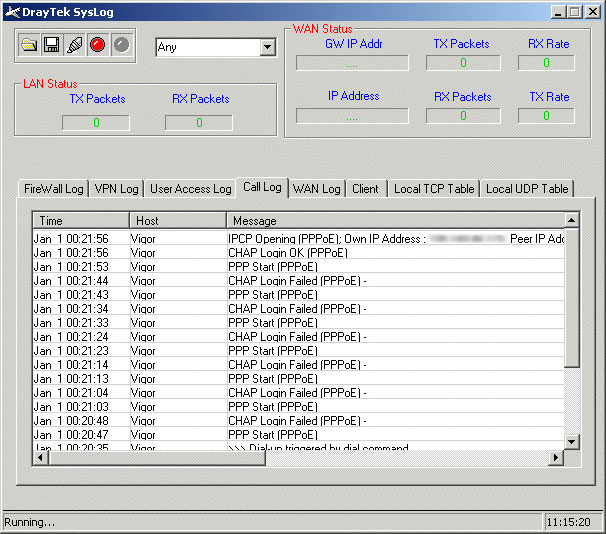Click TX Rate value field
The image size is (606, 534).
[x=546, y=116]
